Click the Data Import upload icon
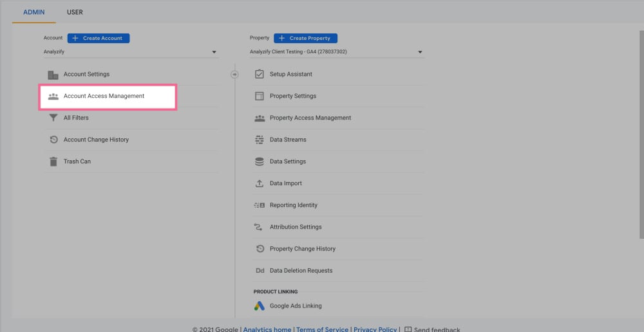The width and height of the screenshot is (644, 332). pyautogui.click(x=260, y=183)
